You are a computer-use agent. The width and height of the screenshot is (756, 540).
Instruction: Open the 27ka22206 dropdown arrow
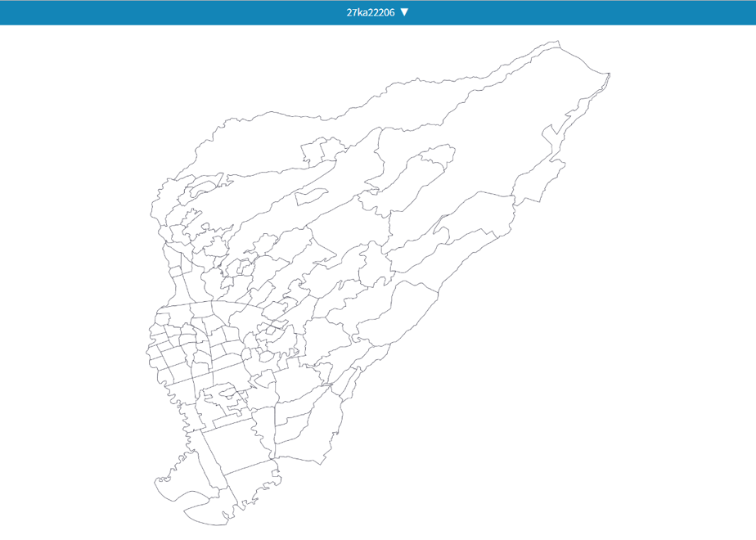click(x=404, y=12)
